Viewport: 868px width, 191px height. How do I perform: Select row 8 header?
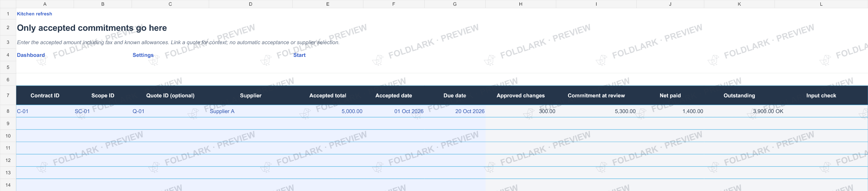coord(8,111)
